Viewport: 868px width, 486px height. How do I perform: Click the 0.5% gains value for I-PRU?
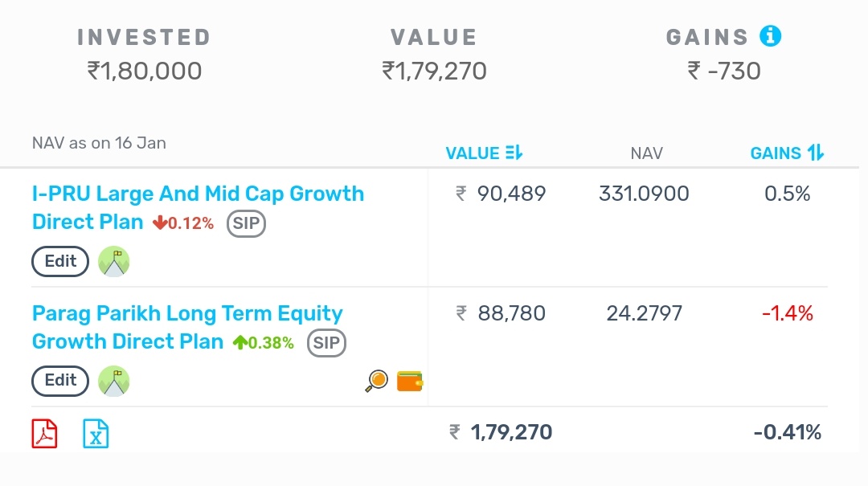787,194
